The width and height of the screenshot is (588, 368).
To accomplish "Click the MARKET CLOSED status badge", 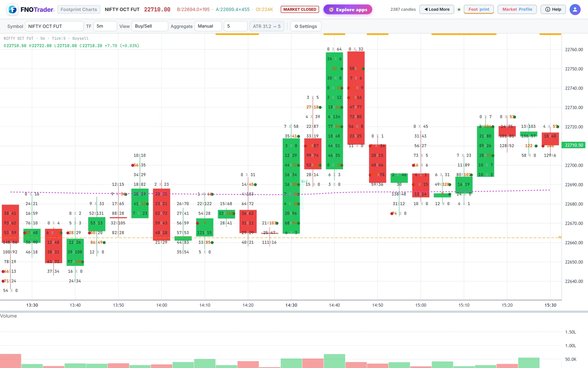I will pos(300,10).
